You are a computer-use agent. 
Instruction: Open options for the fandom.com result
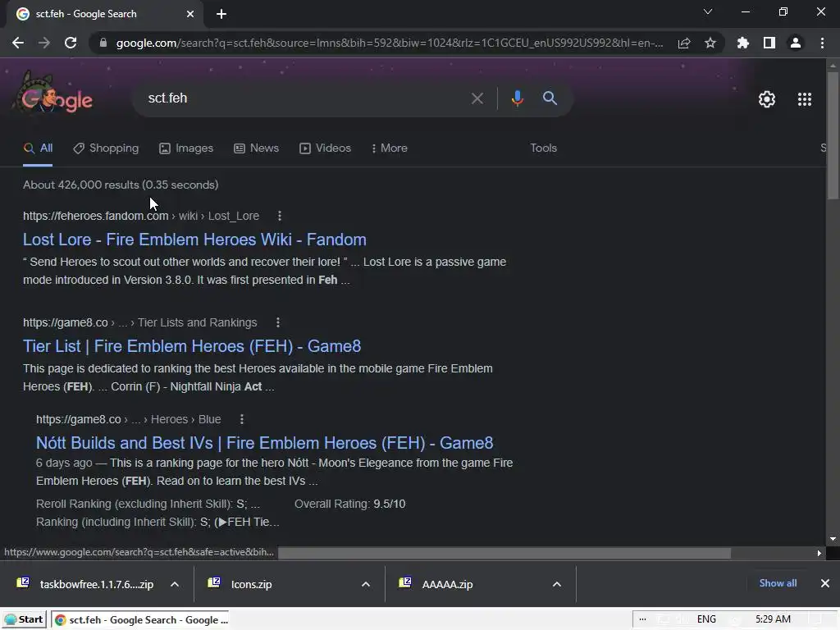pyautogui.click(x=280, y=216)
